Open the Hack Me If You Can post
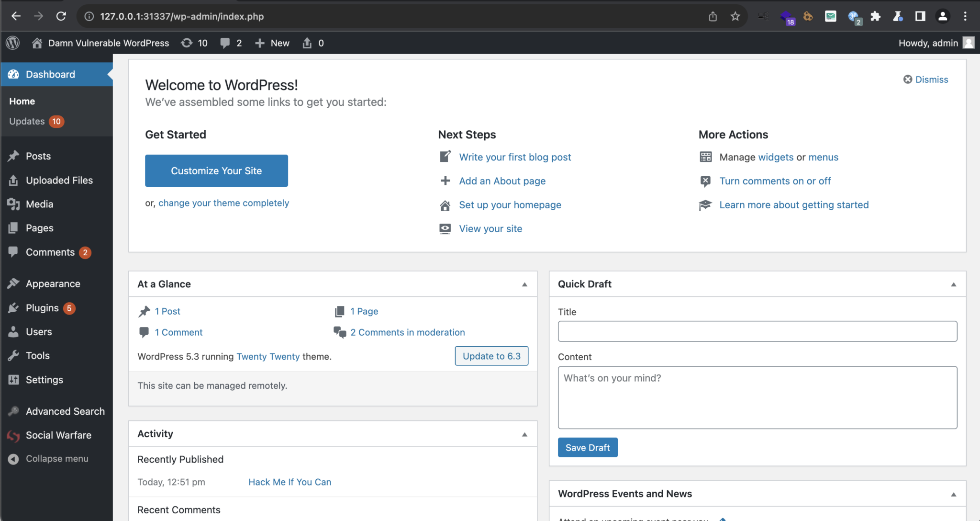The height and width of the screenshot is (521, 980). 290,482
